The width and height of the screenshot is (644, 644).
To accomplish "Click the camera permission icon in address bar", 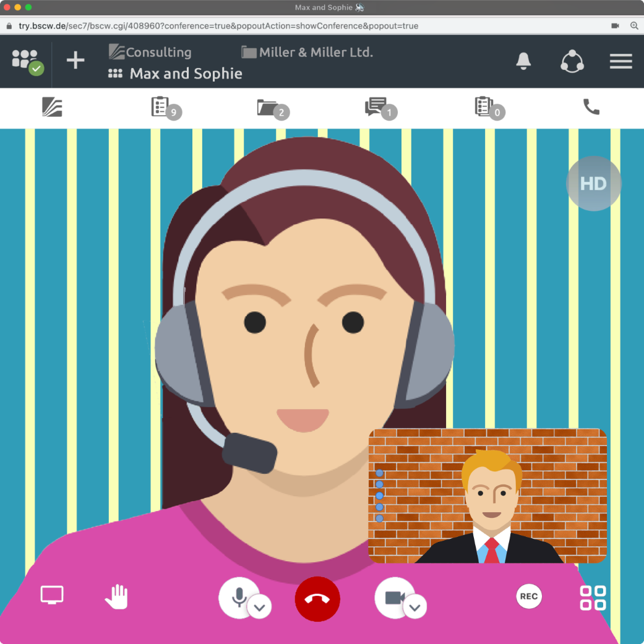I will coord(615,26).
